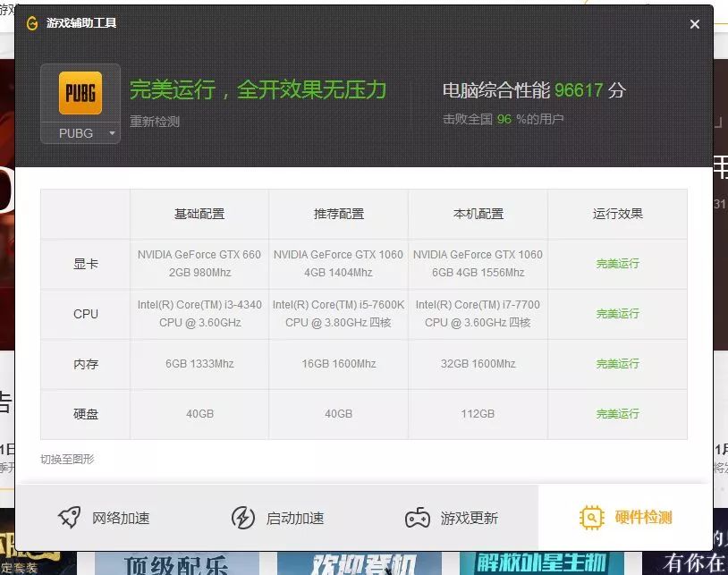The width and height of the screenshot is (728, 575).
Task: Click the 内存 row label
Action: [86, 364]
